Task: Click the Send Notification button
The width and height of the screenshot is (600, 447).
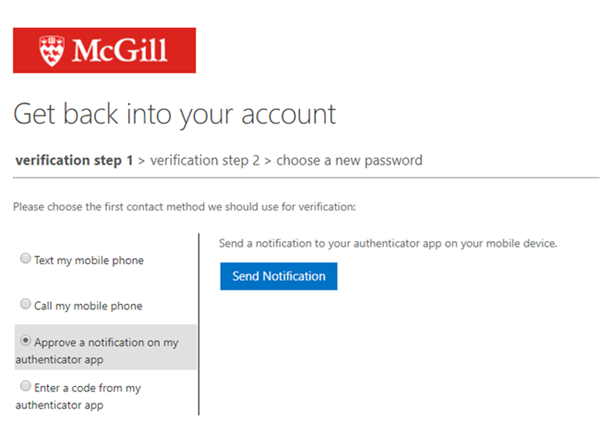Action: [x=279, y=276]
